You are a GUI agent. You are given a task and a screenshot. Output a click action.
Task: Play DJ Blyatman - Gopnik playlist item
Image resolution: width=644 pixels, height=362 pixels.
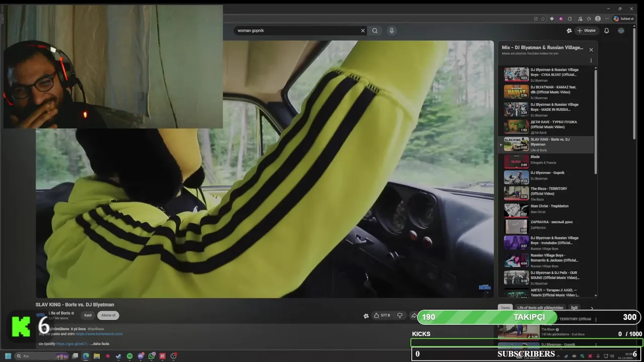point(546,177)
